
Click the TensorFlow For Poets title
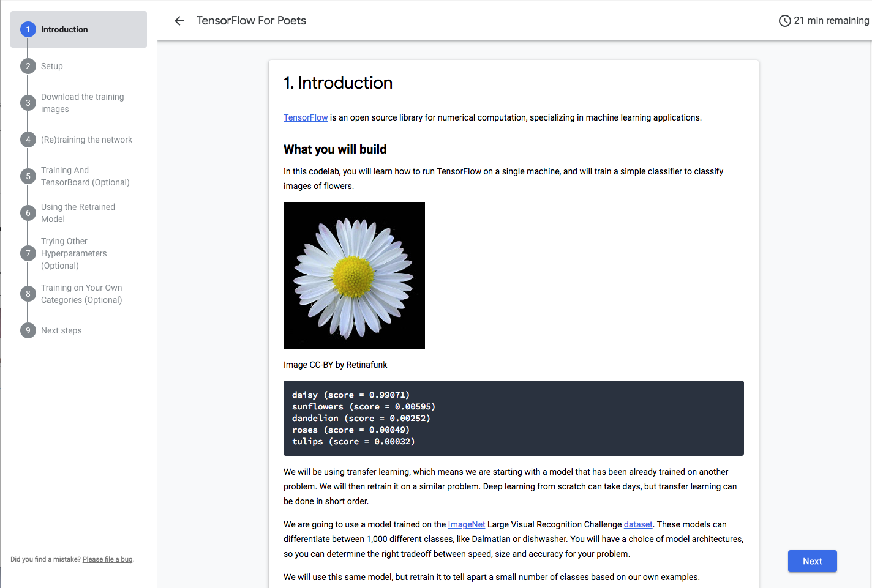[251, 21]
